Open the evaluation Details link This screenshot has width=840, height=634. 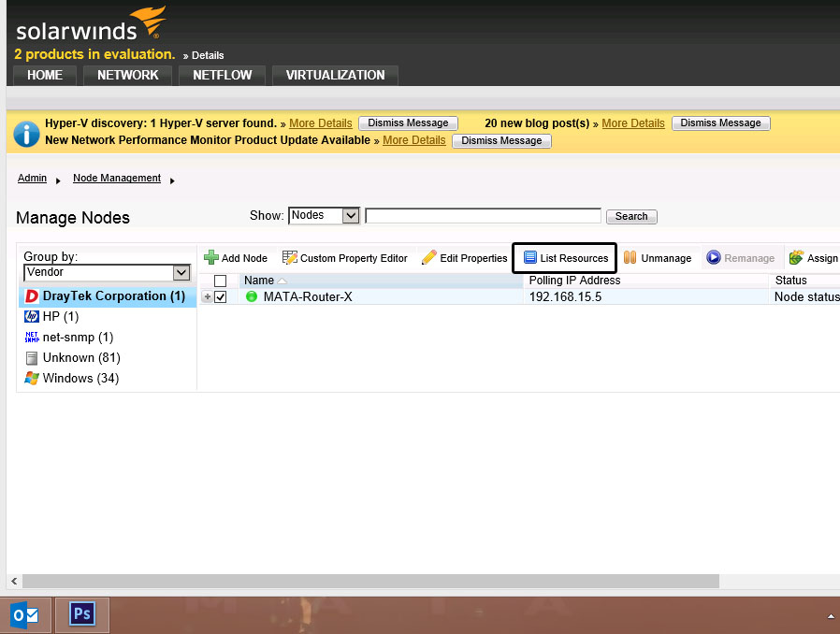pos(208,55)
